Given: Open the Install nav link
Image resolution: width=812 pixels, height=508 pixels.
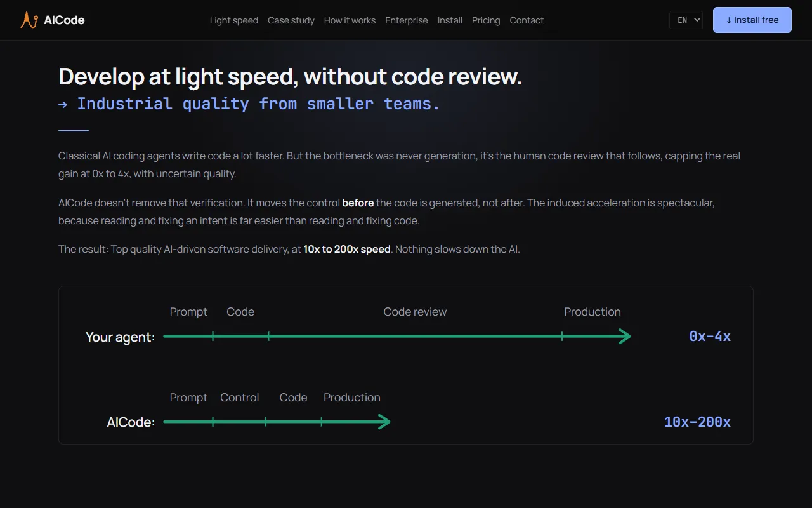Looking at the screenshot, I should [450, 20].
